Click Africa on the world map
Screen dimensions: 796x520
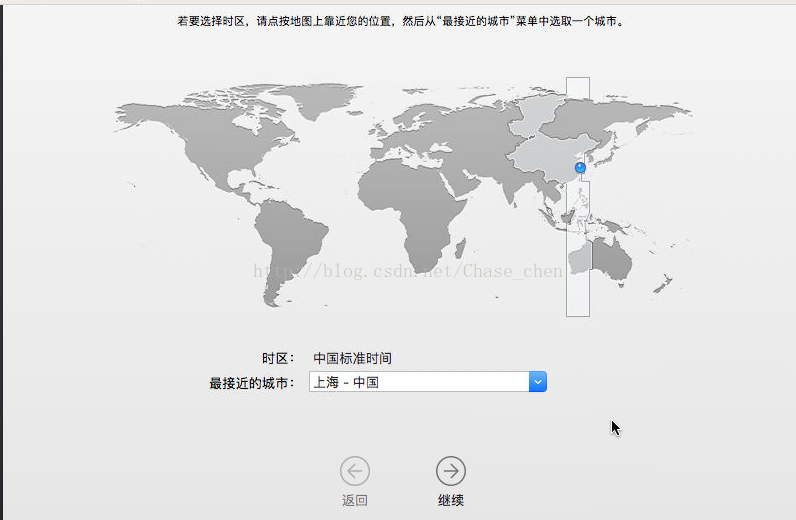click(x=411, y=213)
